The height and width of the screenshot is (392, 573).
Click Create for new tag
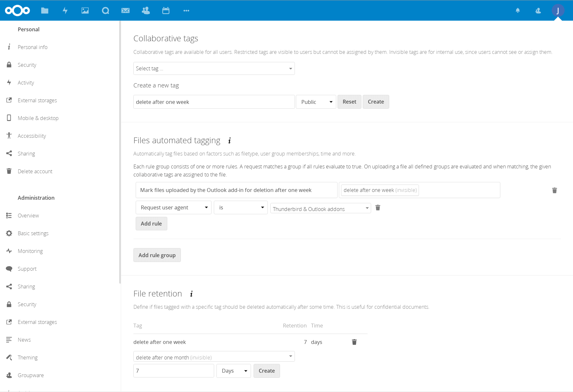click(376, 102)
